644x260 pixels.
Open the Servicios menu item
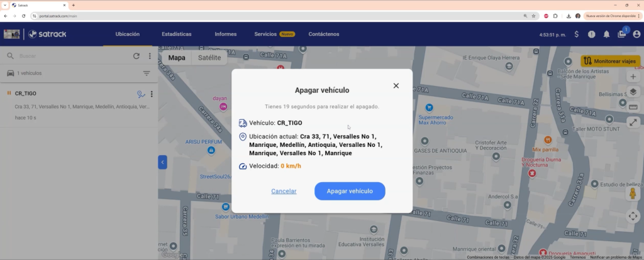pos(274,34)
